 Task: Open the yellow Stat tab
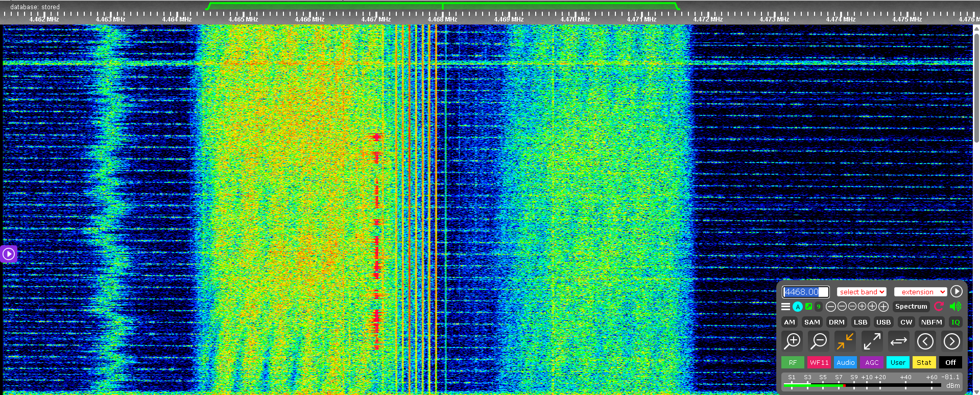pos(924,362)
